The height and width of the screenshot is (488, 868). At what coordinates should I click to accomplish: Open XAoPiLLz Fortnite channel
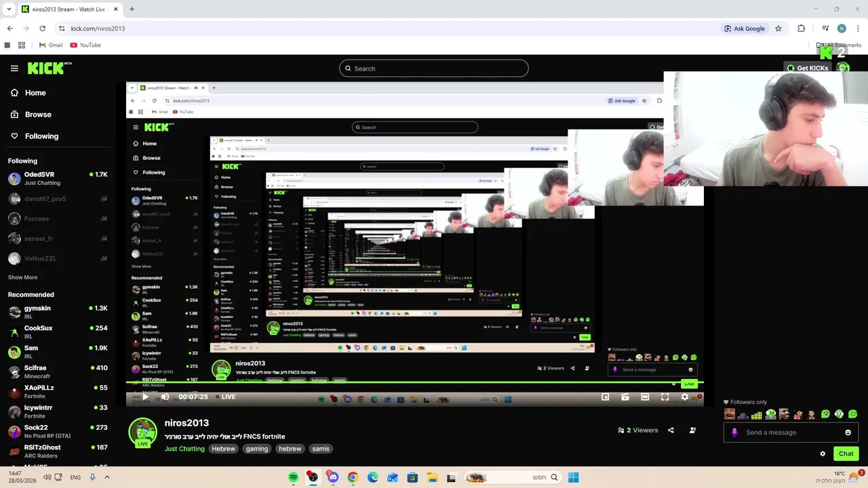pos(58,392)
